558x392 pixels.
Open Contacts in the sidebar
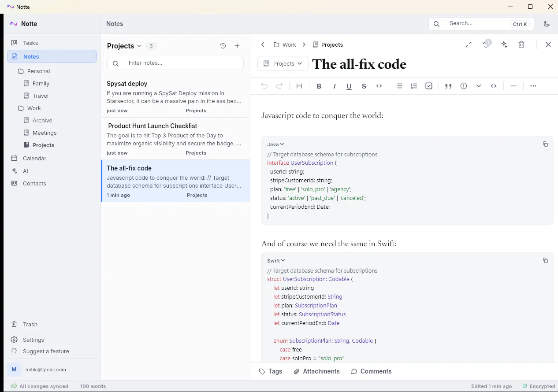pos(52,183)
